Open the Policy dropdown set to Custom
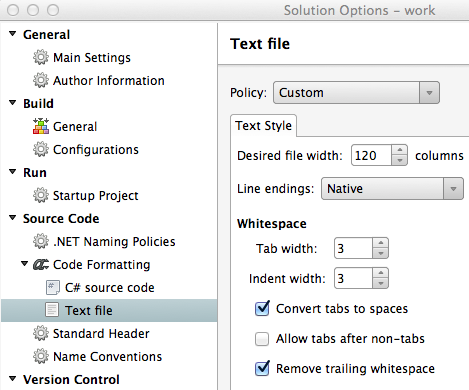469x390 pixels. 356,93
